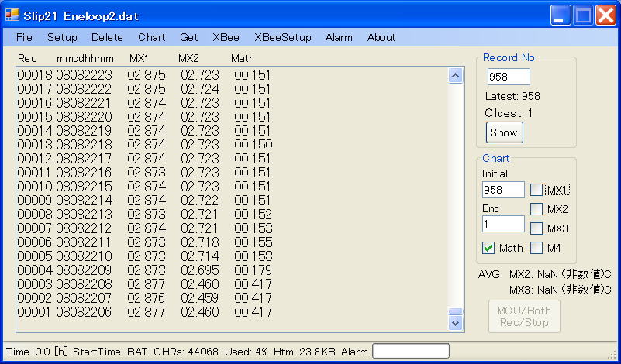The image size is (621, 364).
Task: Click the list scroll up arrow
Action: pos(455,76)
